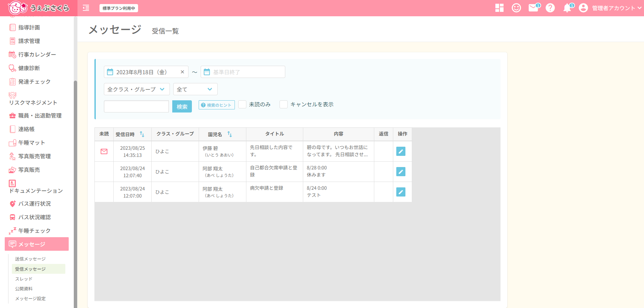Image resolution: width=644 pixels, height=308 pixels.
Task: Open the mail envelope icon in header
Action: [x=534, y=8]
